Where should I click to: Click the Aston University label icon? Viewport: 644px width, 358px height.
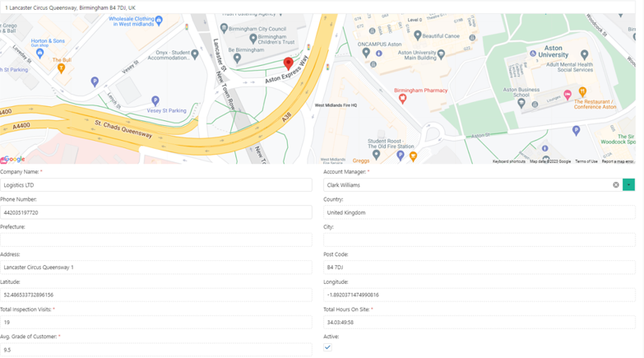533,53
